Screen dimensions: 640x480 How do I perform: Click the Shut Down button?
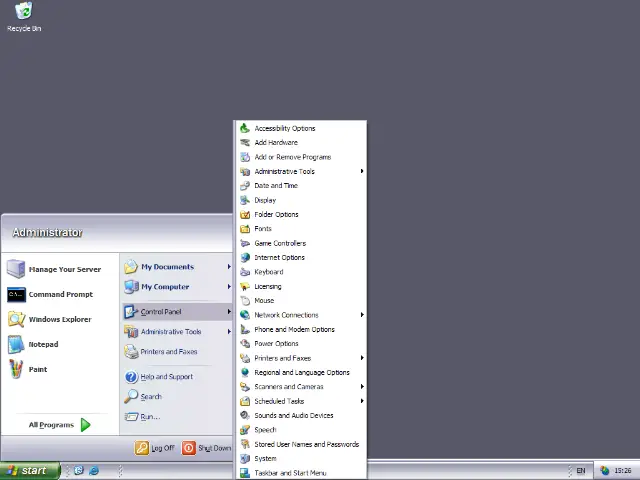coord(207,448)
